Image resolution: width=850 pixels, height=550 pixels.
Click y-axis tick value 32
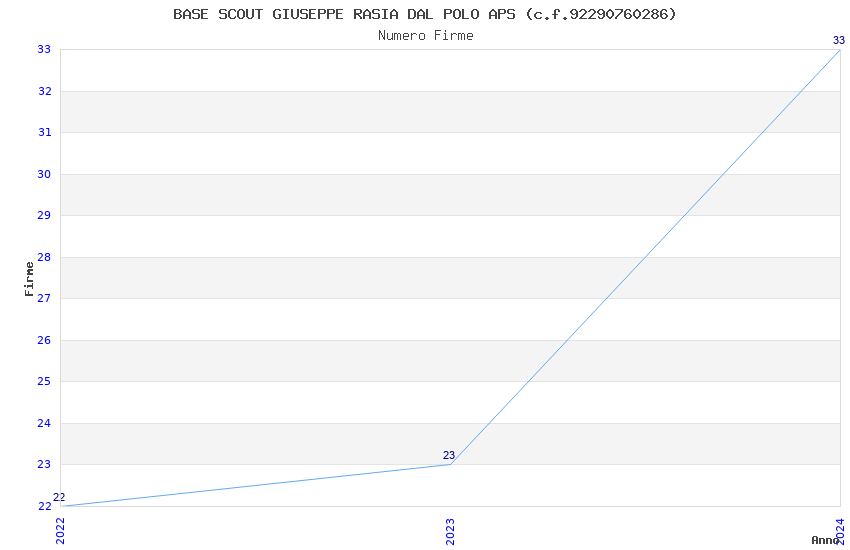[44, 91]
